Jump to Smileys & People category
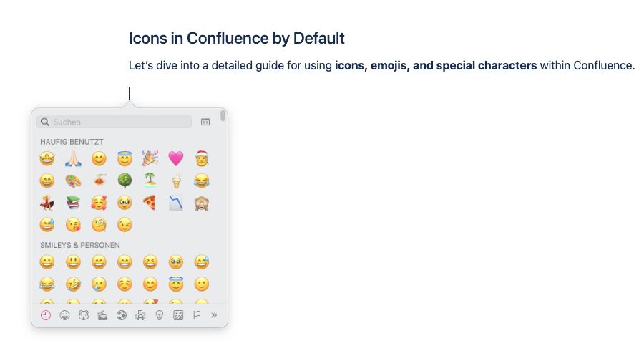The height and width of the screenshot is (351, 644). coord(64,315)
